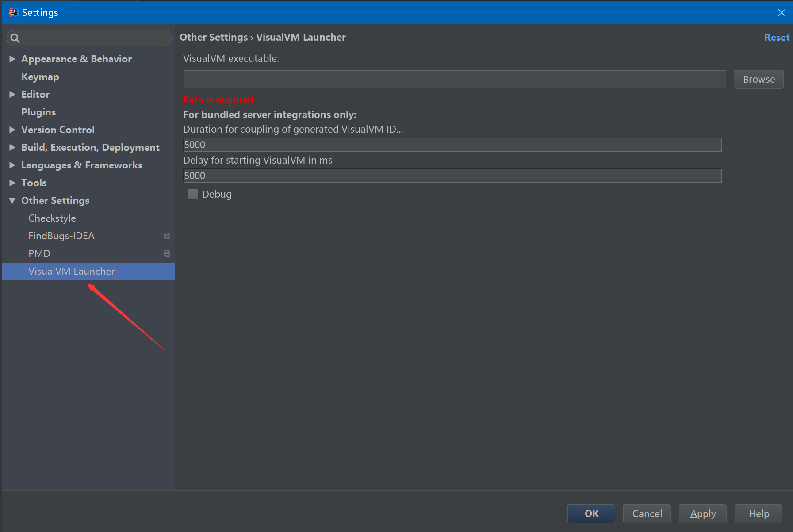The height and width of the screenshot is (532, 793).
Task: Click Other Settings in the breadcrumb
Action: 214,37
